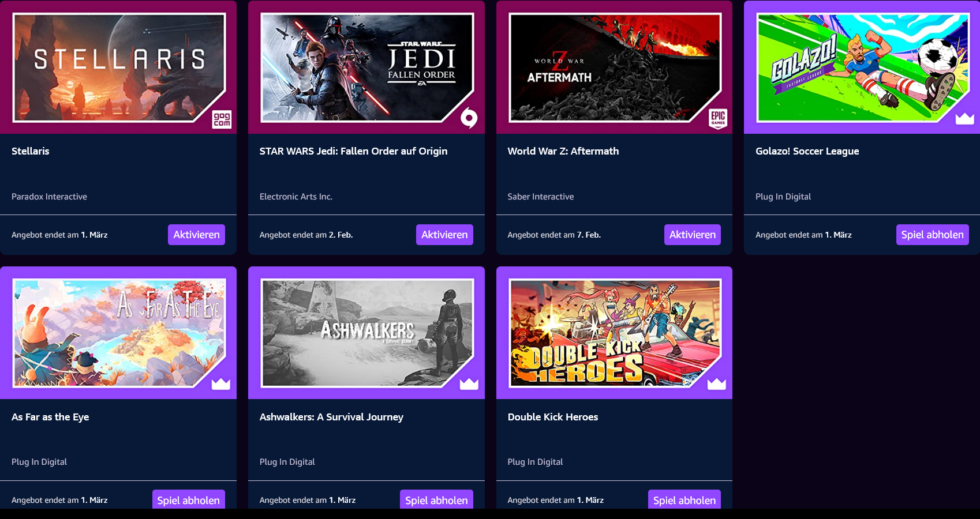
Task: Open the World War Z: Aftermath title link
Action: [563, 151]
